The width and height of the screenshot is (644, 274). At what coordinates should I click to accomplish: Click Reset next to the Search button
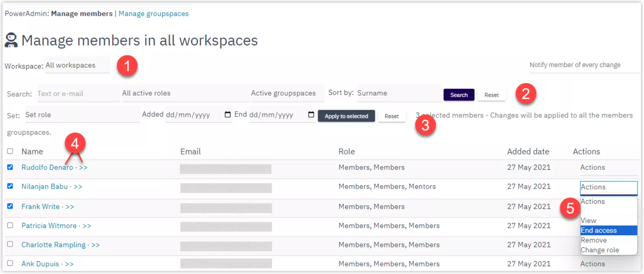coord(491,95)
